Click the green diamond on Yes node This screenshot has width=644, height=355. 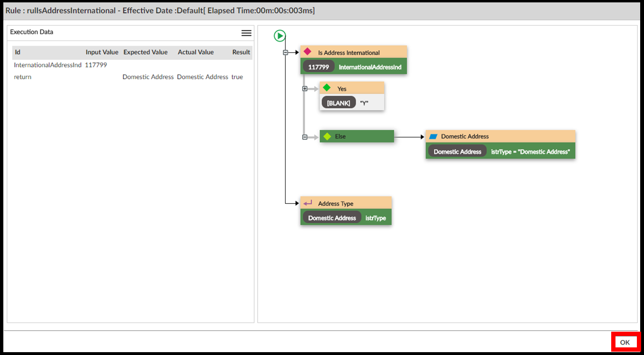pyautogui.click(x=327, y=88)
